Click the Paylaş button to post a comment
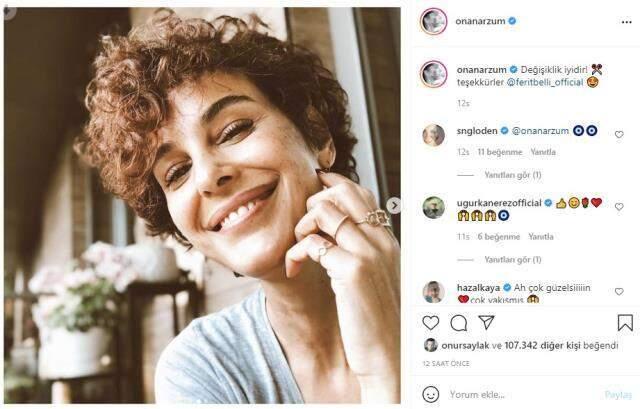The width and height of the screenshot is (640, 409). coord(618,394)
